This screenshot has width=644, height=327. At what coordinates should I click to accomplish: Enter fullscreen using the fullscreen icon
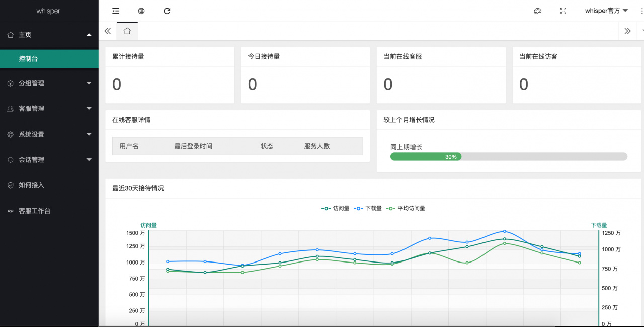pyautogui.click(x=563, y=11)
